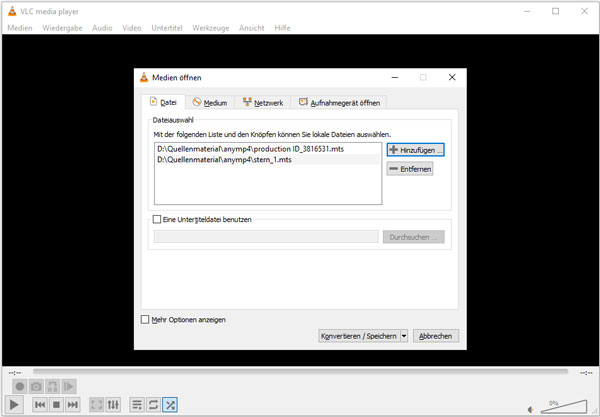Screen dimensions: 600x417
Task: Minimize the VLC media player window
Action: pyautogui.click(x=527, y=11)
